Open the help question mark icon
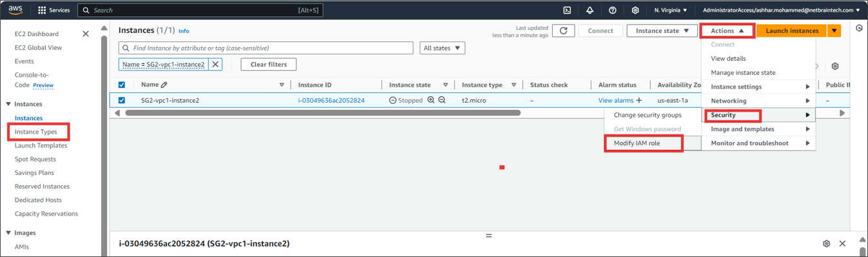 point(613,10)
